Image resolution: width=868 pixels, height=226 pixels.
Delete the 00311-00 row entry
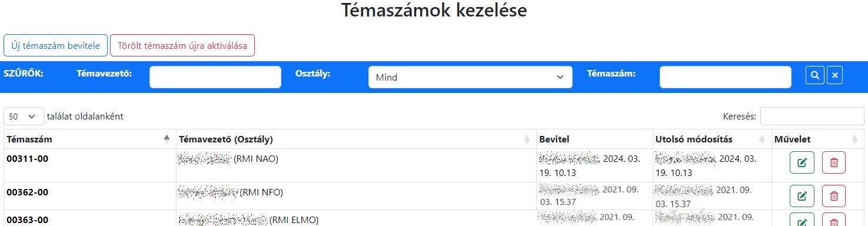coord(833,162)
